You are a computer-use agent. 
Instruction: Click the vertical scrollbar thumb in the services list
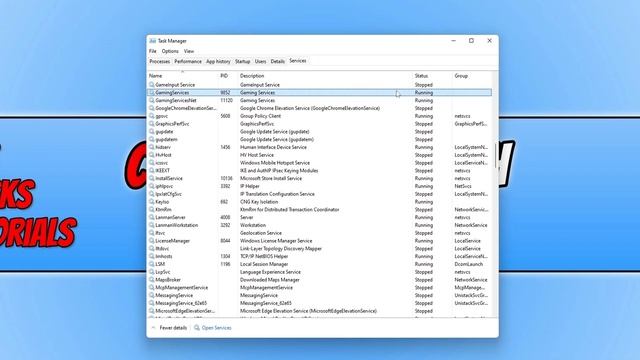pos(496,155)
